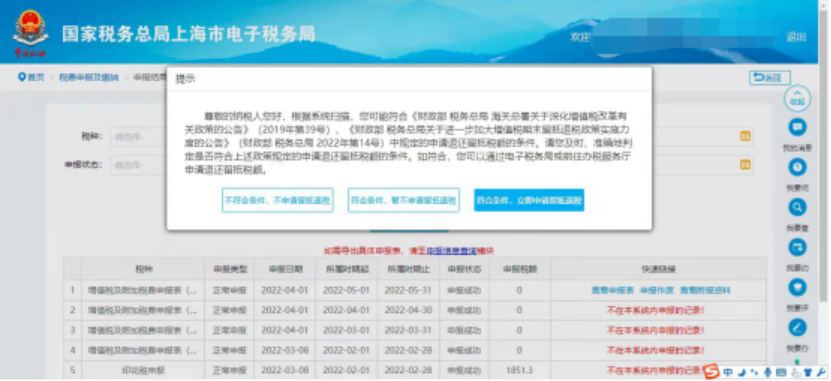Click 增值税及附加税费申报表 in row 2

coord(143,311)
